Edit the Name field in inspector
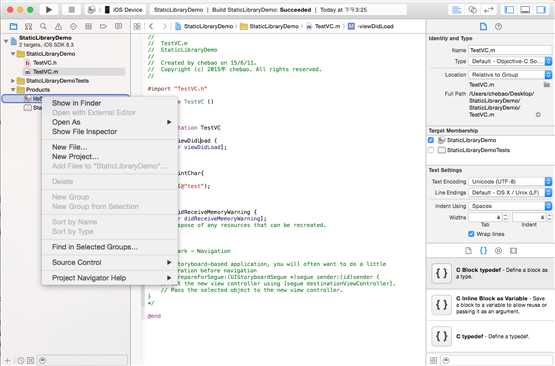Viewport: 555px width, 366px height. (510, 50)
